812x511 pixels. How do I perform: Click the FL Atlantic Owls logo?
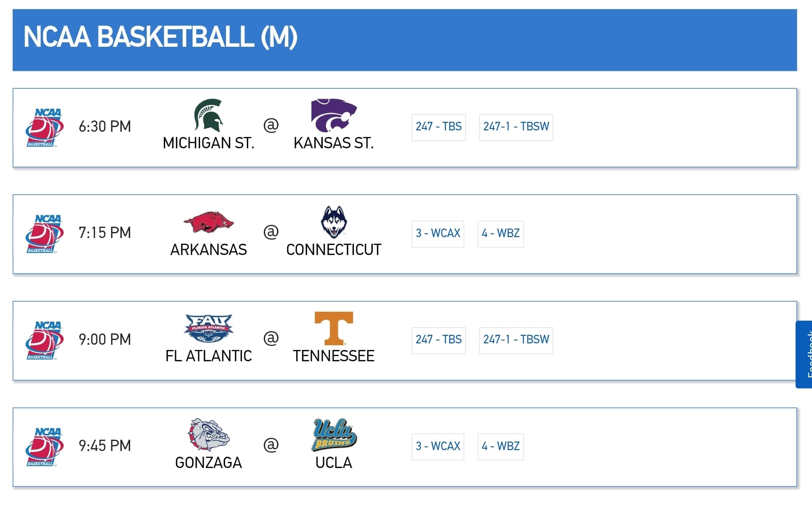(209, 328)
